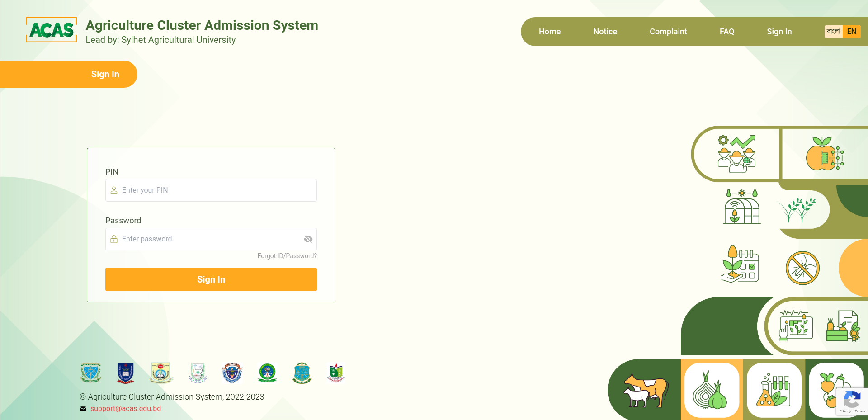868x420 pixels.
Task: Focus the Enter your PIN field
Action: [x=211, y=190]
